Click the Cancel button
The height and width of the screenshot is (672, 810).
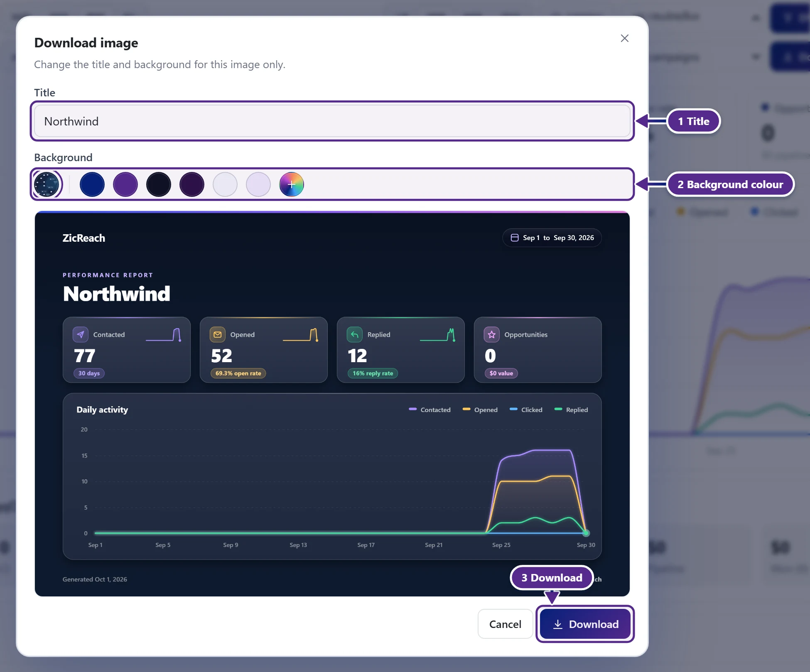tap(505, 624)
